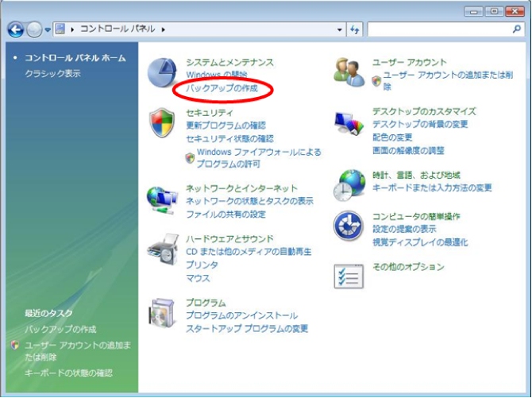This screenshot has width=532, height=398.
Task: Click the Security shield icon
Action: pyautogui.click(x=163, y=123)
